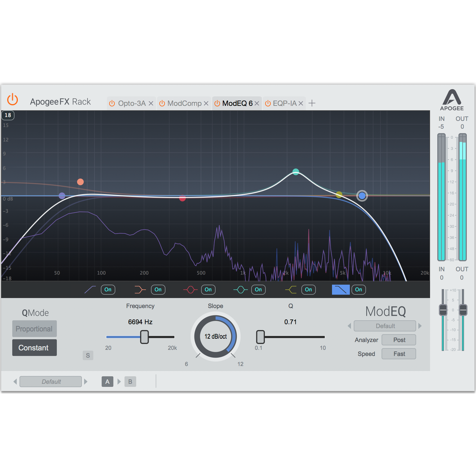476x476 pixels.
Task: Select the highlighted low-pass filter band icon
Action: point(340,289)
